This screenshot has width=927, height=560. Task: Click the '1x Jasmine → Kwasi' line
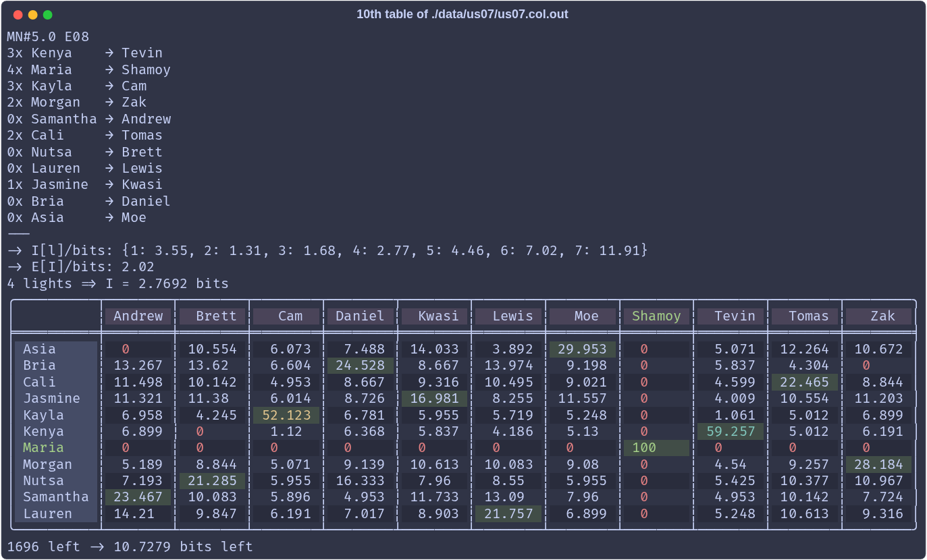[85, 184]
